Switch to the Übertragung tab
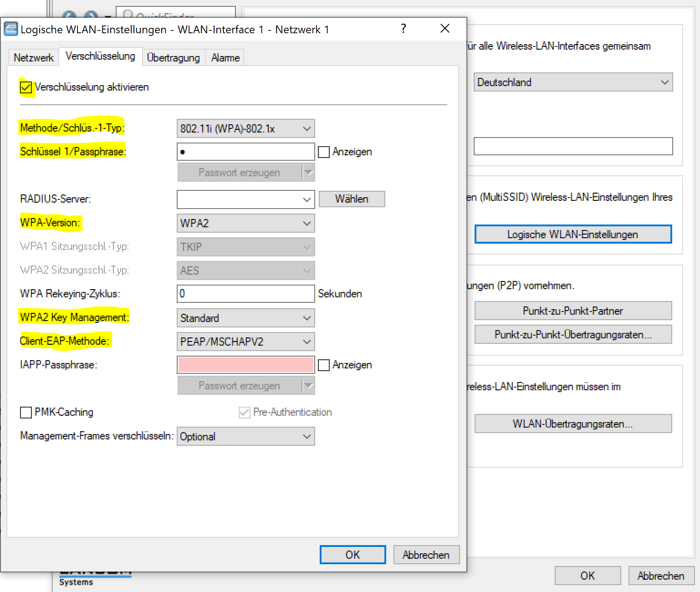The image size is (700, 592). tap(174, 58)
